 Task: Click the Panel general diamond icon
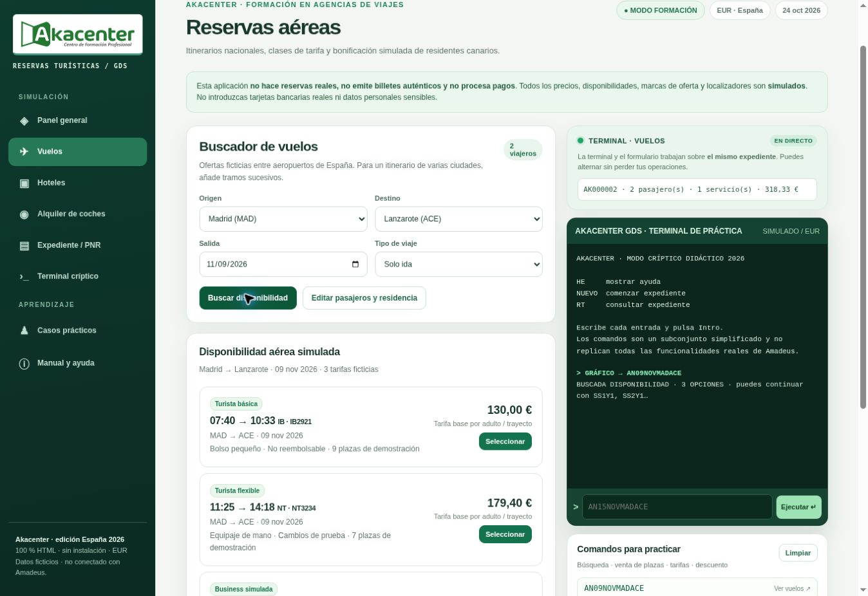pos(24,121)
